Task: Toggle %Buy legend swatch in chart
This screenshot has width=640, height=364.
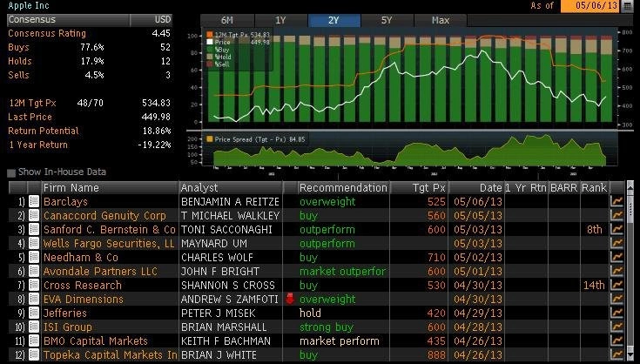Action: (x=210, y=50)
